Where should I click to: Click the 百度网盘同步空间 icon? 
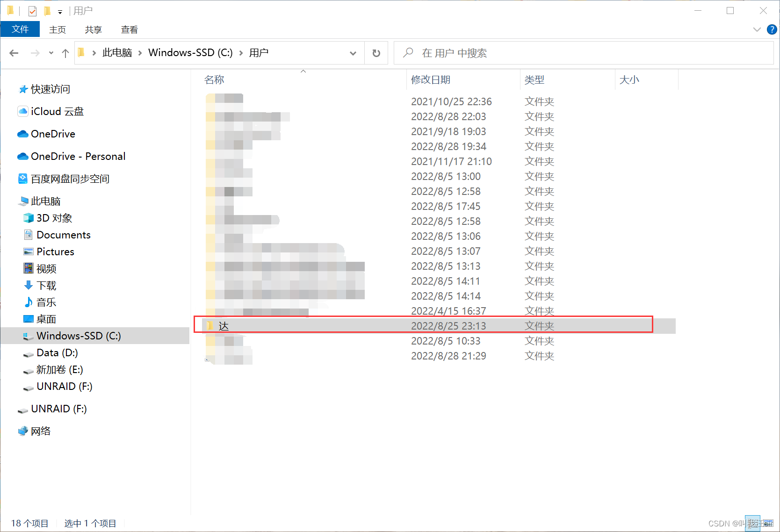(23, 179)
